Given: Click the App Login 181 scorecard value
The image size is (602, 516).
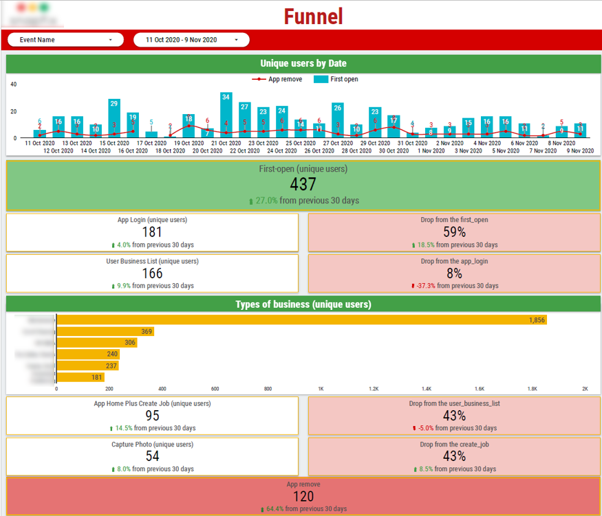Looking at the screenshot, I should (x=152, y=232).
